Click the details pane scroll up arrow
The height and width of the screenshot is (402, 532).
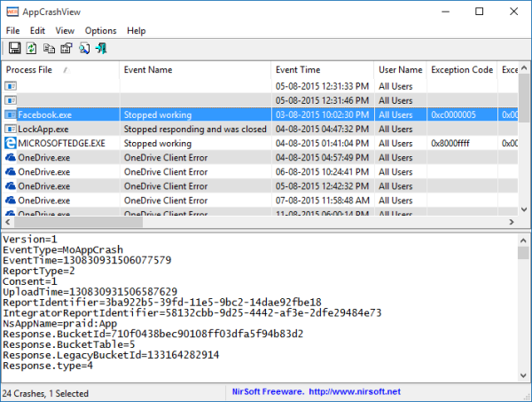tap(523, 240)
